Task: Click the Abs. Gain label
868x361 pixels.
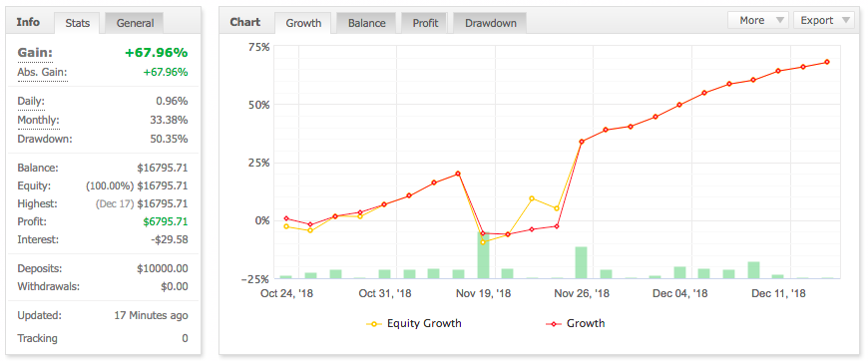Action: click(x=42, y=72)
